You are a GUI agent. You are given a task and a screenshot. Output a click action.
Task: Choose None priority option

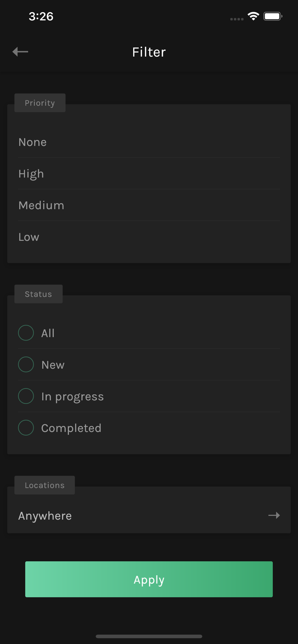click(x=149, y=142)
